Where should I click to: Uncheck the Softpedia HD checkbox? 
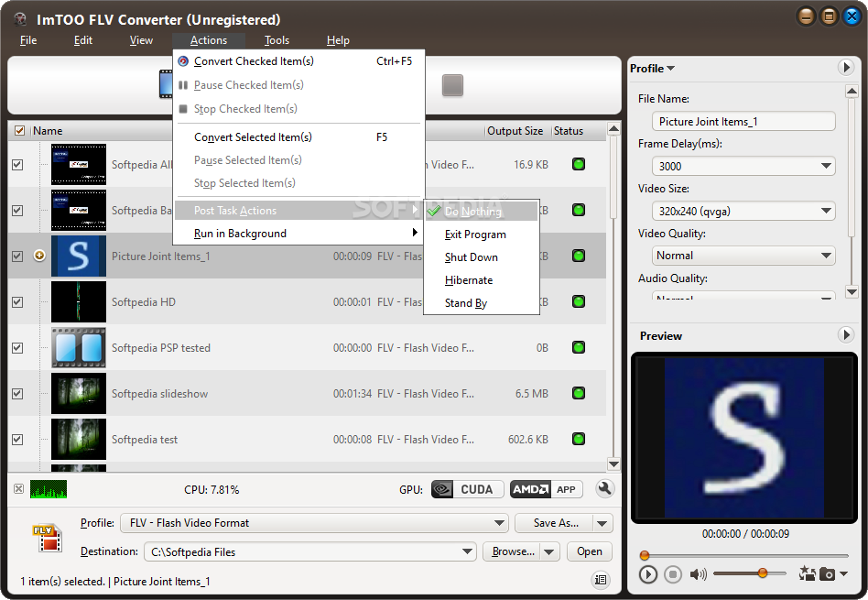tap(17, 302)
